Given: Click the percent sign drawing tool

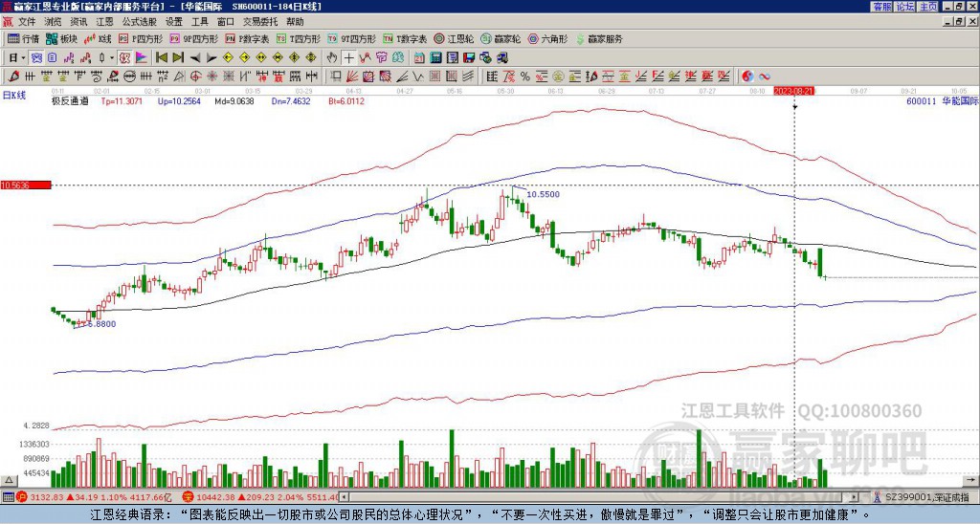Looking at the screenshot, I should point(524,76).
